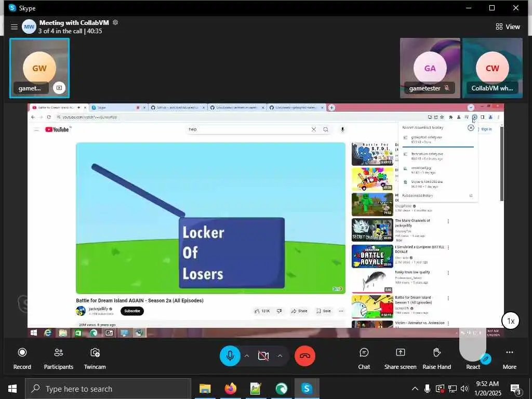Click the YouTube search magnifier button
The width and height of the screenshot is (532, 399).
pos(326,129)
